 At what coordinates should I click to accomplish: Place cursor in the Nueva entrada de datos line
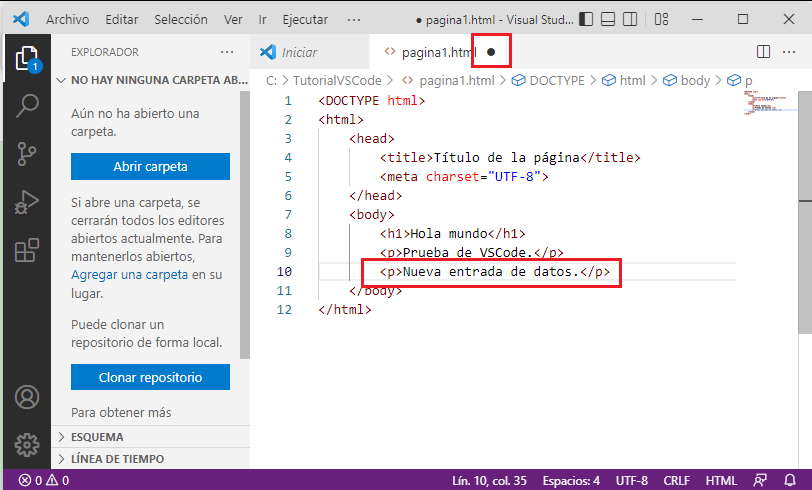pyautogui.click(x=495, y=271)
